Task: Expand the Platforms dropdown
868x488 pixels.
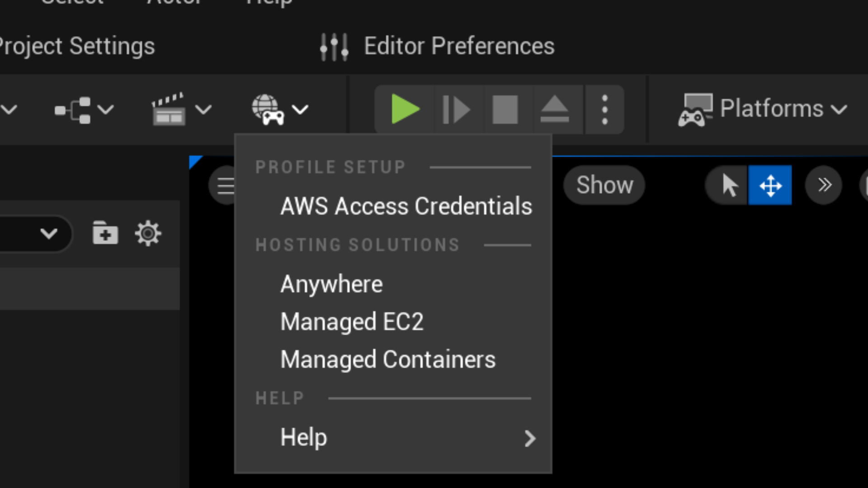Action: click(762, 109)
